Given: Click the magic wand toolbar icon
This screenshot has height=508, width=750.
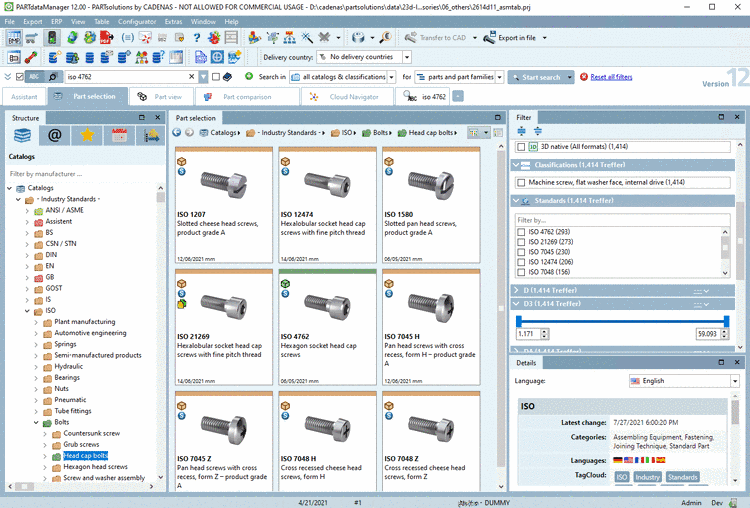Looking at the screenshot, I should point(307,37).
